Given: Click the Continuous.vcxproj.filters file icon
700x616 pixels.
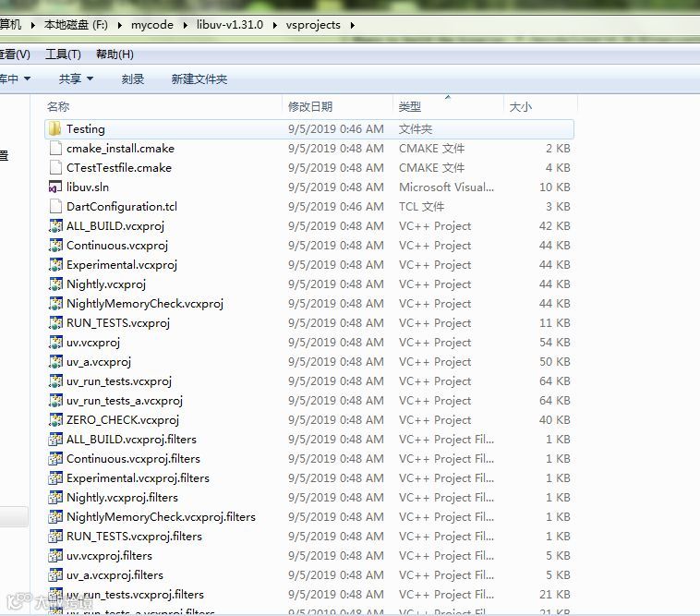Looking at the screenshot, I should click(x=55, y=459).
